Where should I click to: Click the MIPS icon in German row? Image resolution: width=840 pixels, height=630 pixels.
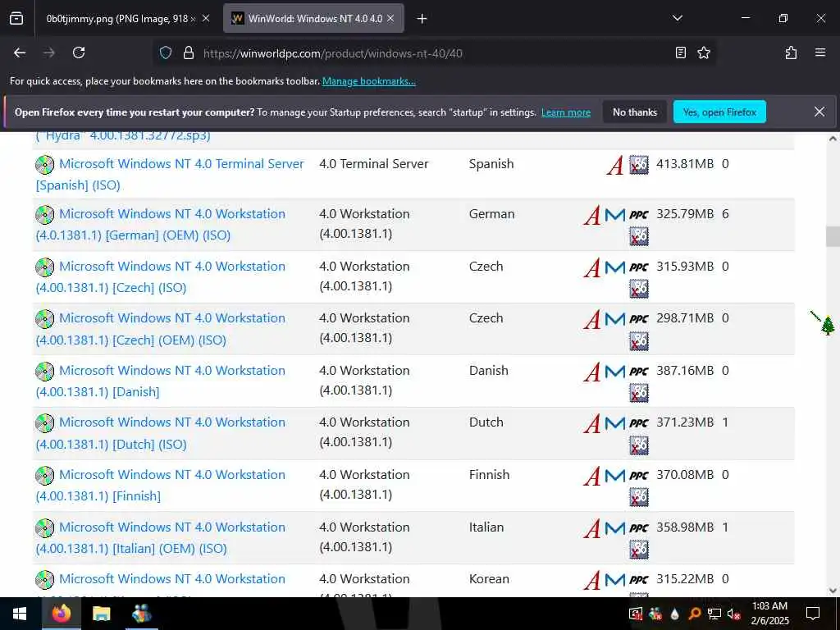click(615, 215)
